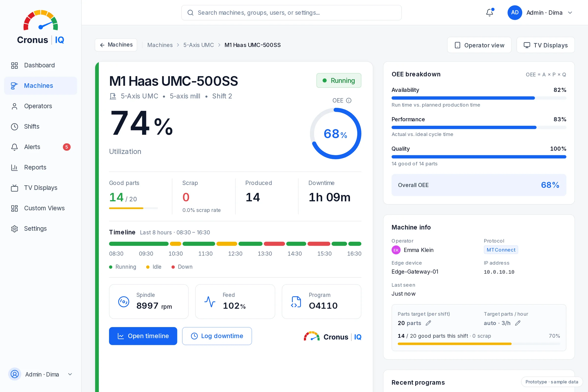Click the search magnifier icon
Viewport: 588px width, 392px height.
191,12
